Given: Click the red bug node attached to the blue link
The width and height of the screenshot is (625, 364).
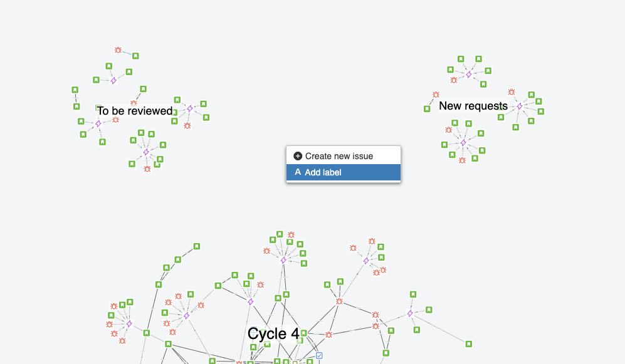Looking at the screenshot, I should (118, 50).
